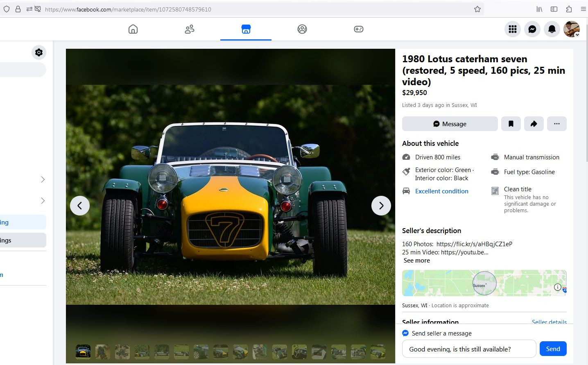Open the Facebook Home feed icon
Screen dimensions: 588x365
[x=133, y=29]
